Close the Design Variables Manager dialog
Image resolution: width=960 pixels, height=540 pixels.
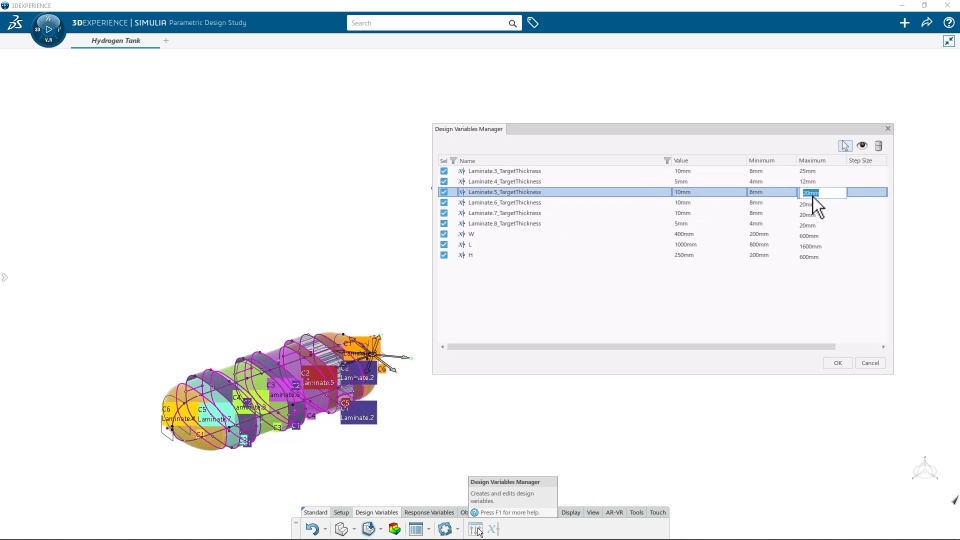tap(888, 129)
